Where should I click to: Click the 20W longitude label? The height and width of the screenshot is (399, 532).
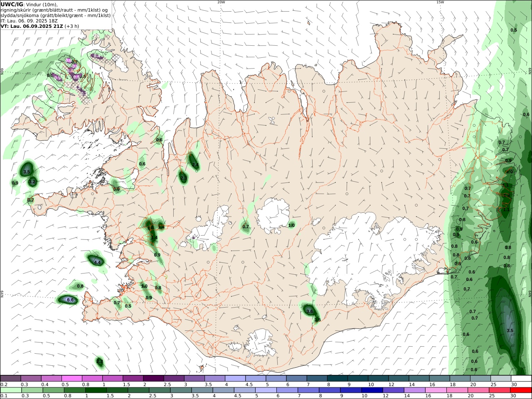(221, 2)
